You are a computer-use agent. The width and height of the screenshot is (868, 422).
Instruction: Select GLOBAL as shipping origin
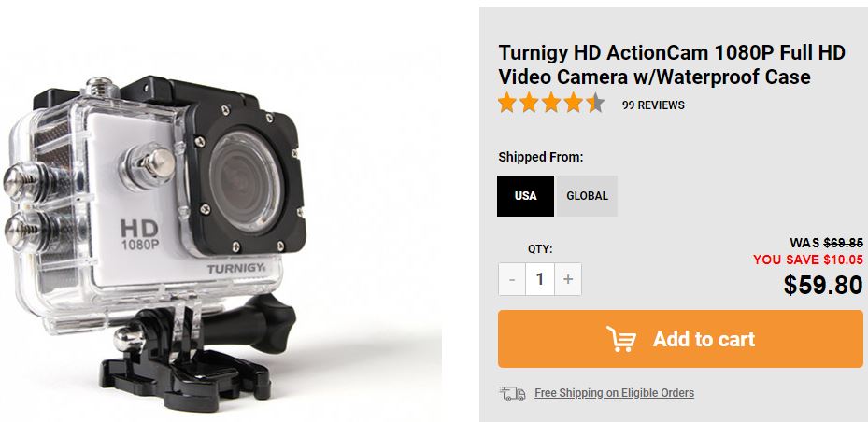point(587,196)
